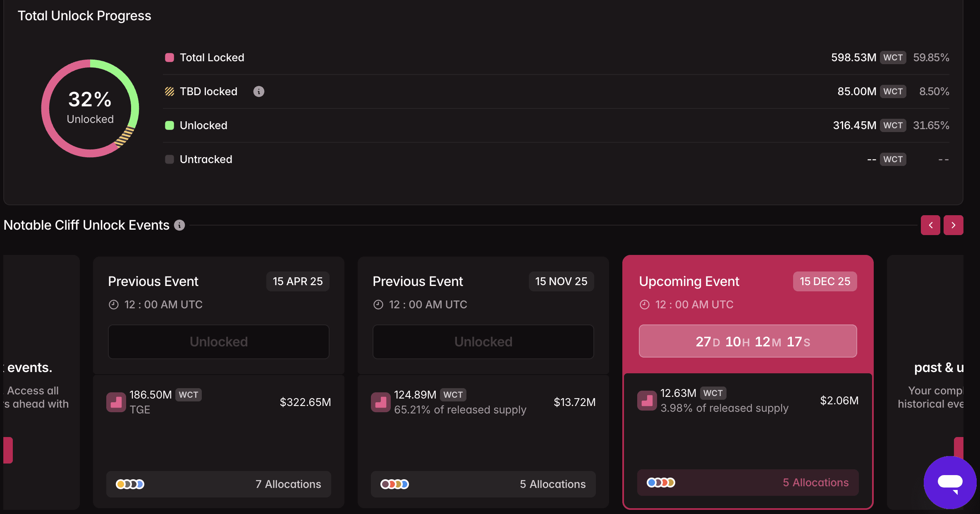Go to previous cliff unlock events
980x514 pixels.
click(930, 225)
